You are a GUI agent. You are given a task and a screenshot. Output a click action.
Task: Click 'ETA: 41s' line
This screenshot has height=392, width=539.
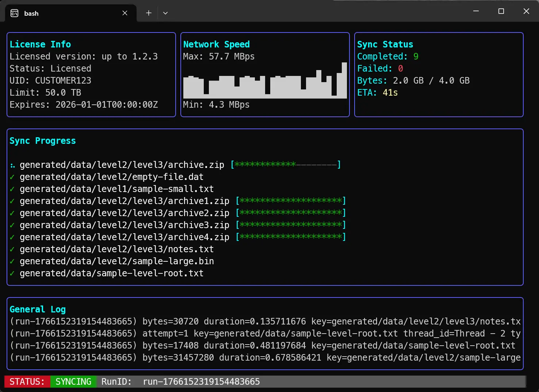point(377,92)
